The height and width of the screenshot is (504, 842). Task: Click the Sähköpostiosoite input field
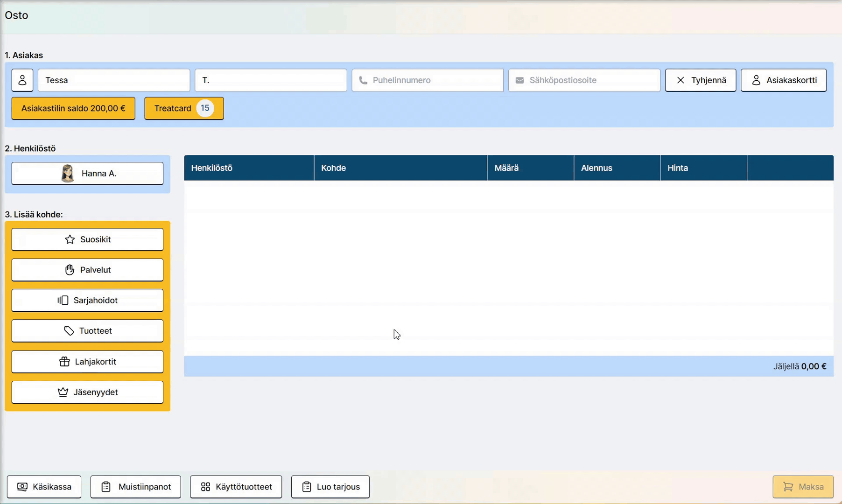pyautogui.click(x=583, y=80)
